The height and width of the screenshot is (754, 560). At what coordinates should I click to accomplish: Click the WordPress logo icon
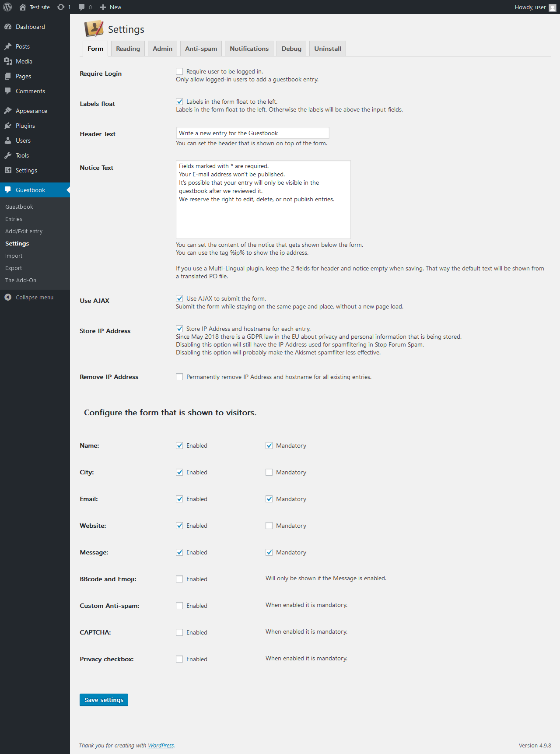[7, 7]
